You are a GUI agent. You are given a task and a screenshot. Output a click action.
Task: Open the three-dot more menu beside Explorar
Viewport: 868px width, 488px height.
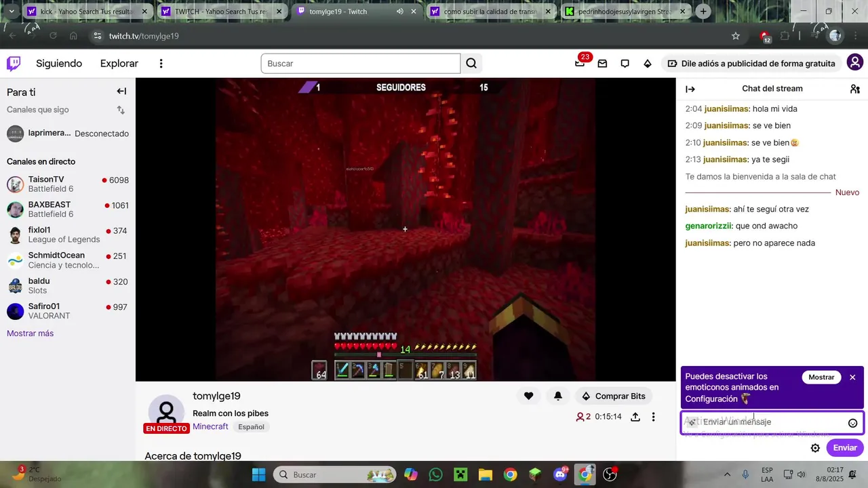pos(161,64)
